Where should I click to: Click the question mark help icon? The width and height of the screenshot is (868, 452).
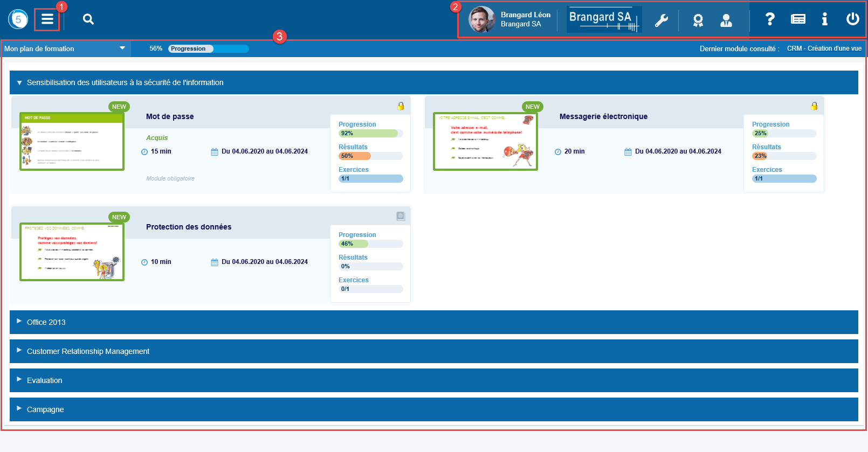pyautogui.click(x=770, y=19)
